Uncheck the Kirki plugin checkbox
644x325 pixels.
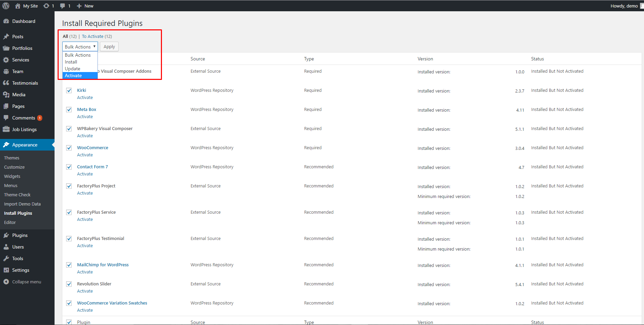pos(69,90)
